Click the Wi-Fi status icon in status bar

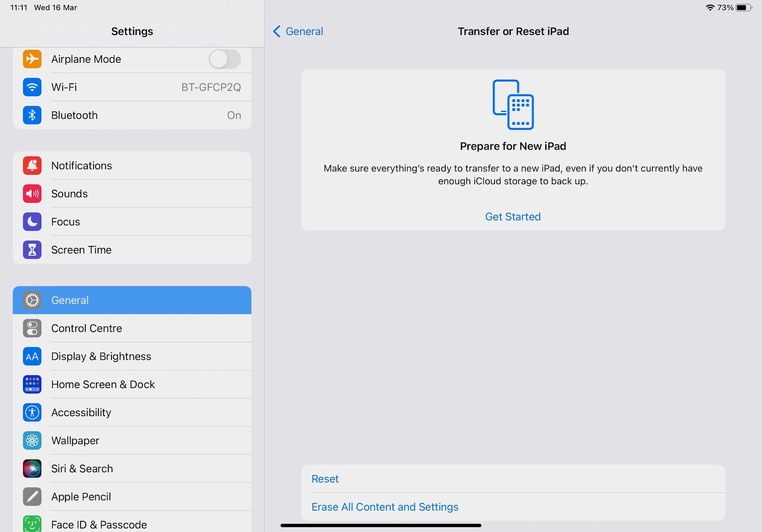point(710,8)
